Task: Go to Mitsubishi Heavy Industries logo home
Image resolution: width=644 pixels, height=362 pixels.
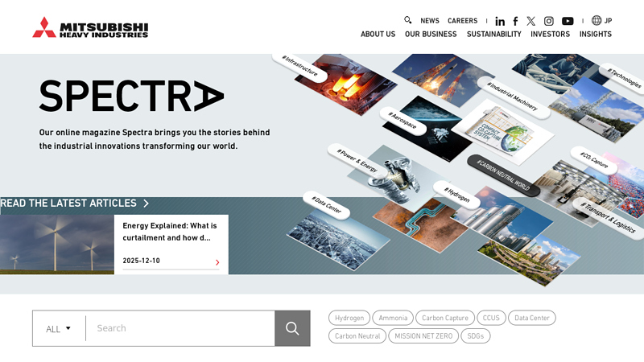Action: (x=90, y=27)
